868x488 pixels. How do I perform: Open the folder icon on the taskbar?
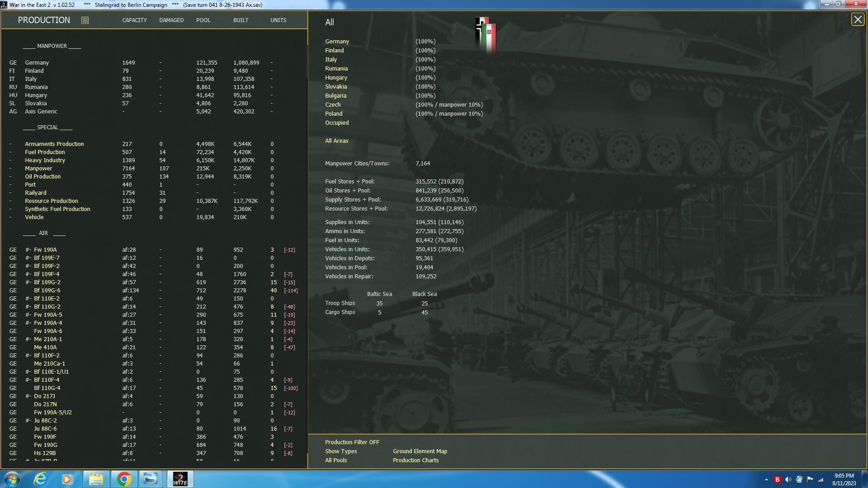(x=96, y=479)
